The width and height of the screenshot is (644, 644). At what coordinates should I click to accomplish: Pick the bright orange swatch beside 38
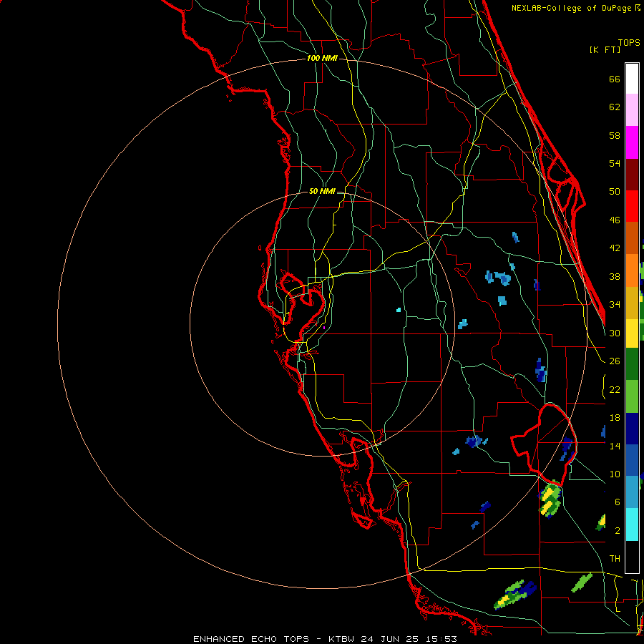[632, 270]
